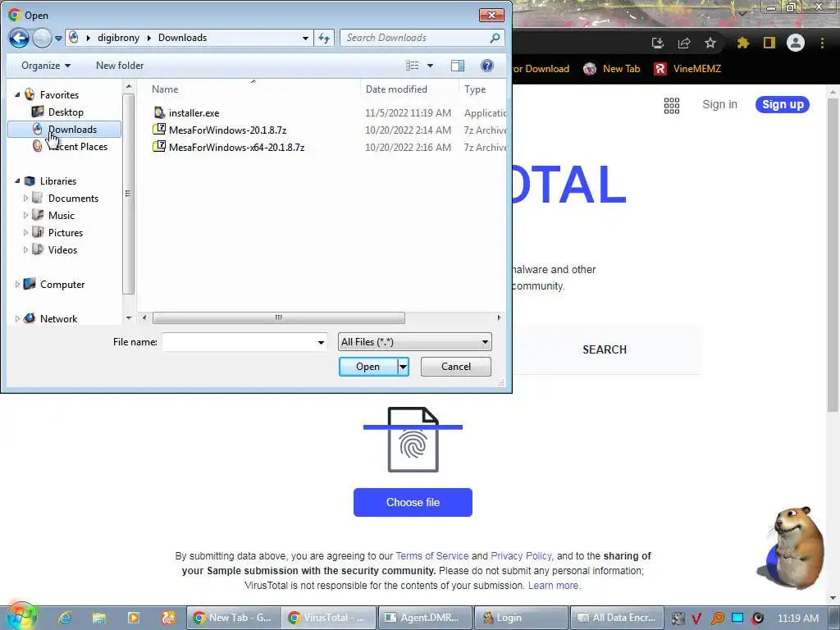Toggle the preview pane icon
Viewport: 840px width, 630px height.
(x=458, y=66)
